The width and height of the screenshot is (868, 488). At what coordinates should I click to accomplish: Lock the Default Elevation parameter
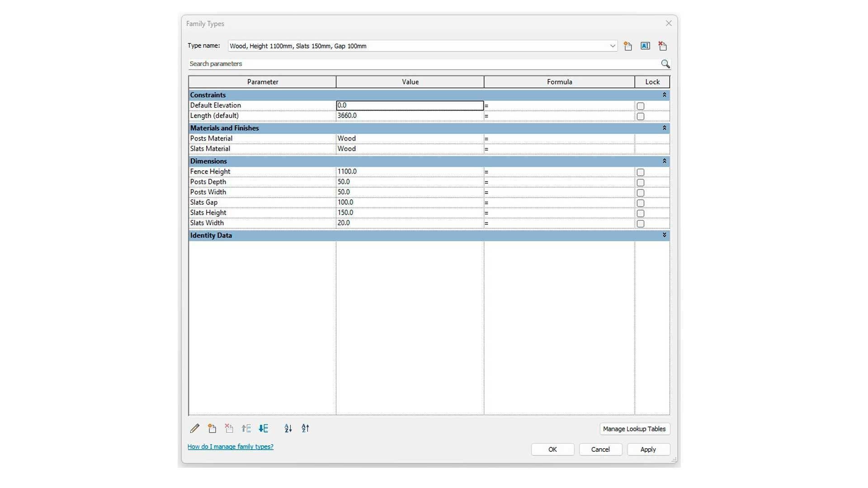[640, 106]
